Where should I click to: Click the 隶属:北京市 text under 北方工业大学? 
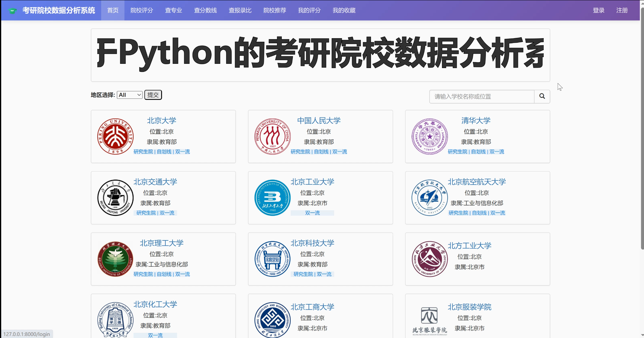pos(469,267)
